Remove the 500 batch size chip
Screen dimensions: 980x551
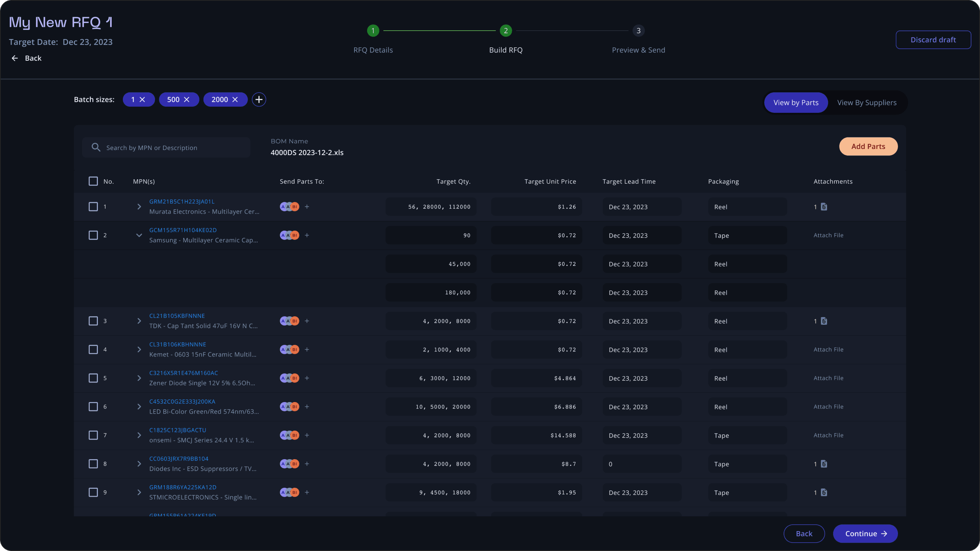[x=186, y=99]
